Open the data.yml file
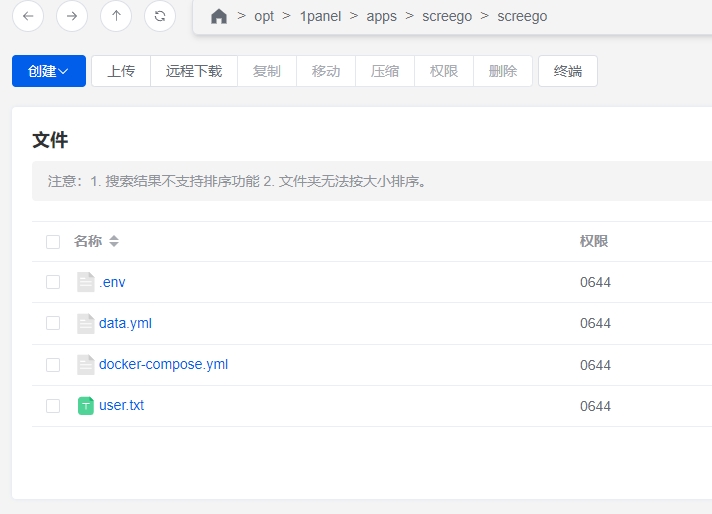Viewport: 712px width, 514px height. (x=125, y=323)
